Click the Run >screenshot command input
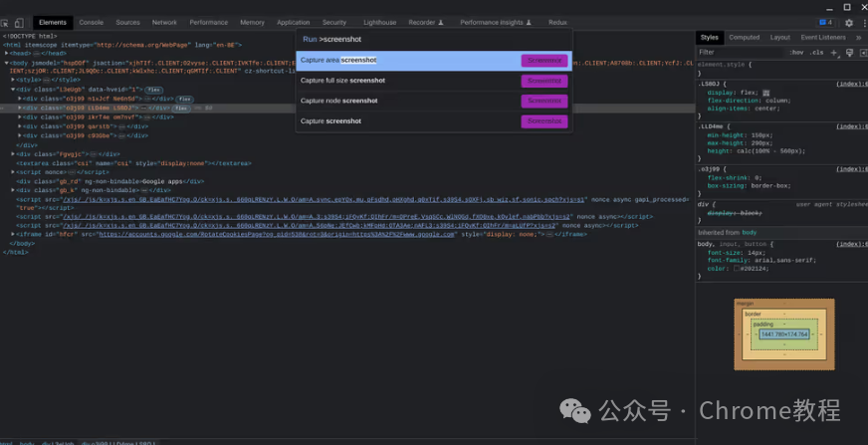 (x=434, y=39)
